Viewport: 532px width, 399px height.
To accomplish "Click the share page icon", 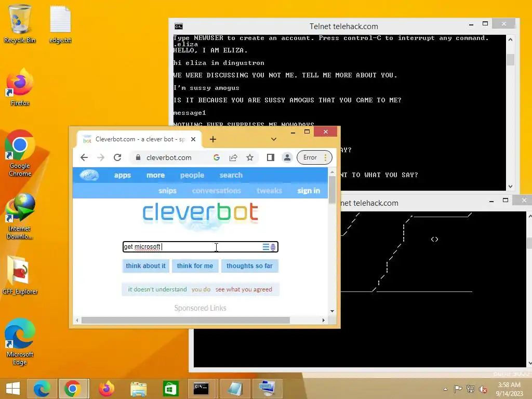I will (x=233, y=157).
